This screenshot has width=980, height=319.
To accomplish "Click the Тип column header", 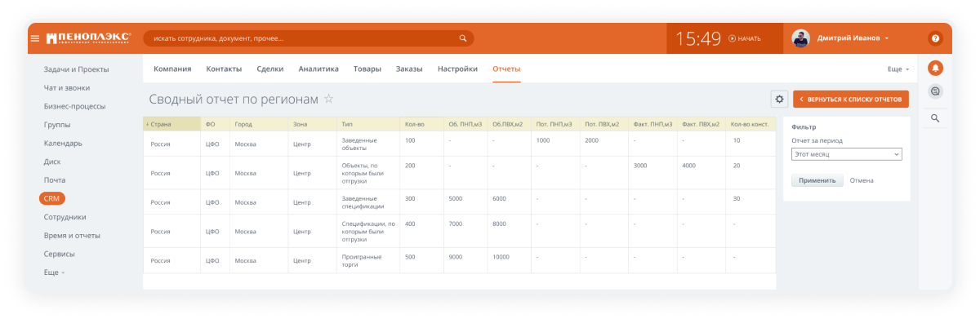I will pyautogui.click(x=367, y=124).
